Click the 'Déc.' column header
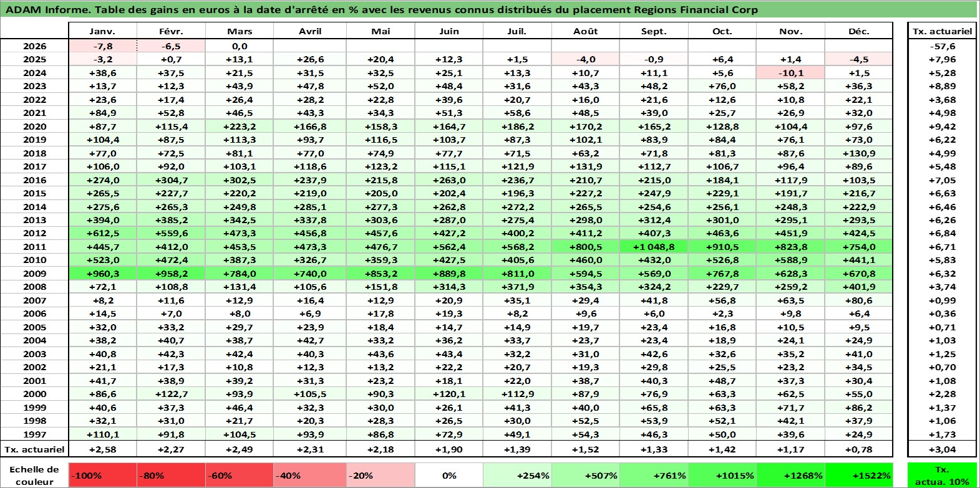This screenshot has width=980, height=488. tap(859, 31)
